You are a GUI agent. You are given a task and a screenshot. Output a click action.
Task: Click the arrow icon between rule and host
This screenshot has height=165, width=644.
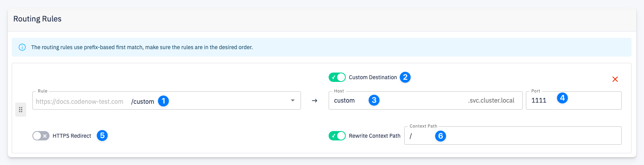click(315, 101)
